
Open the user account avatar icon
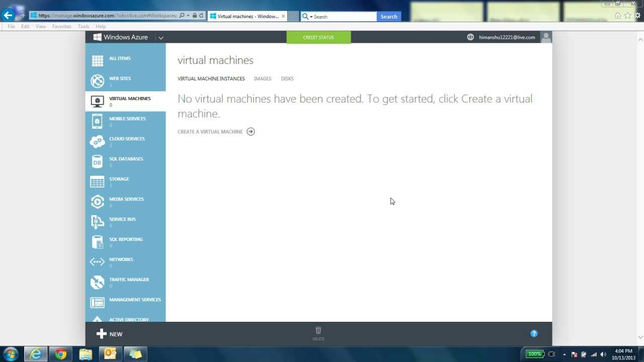click(x=546, y=37)
